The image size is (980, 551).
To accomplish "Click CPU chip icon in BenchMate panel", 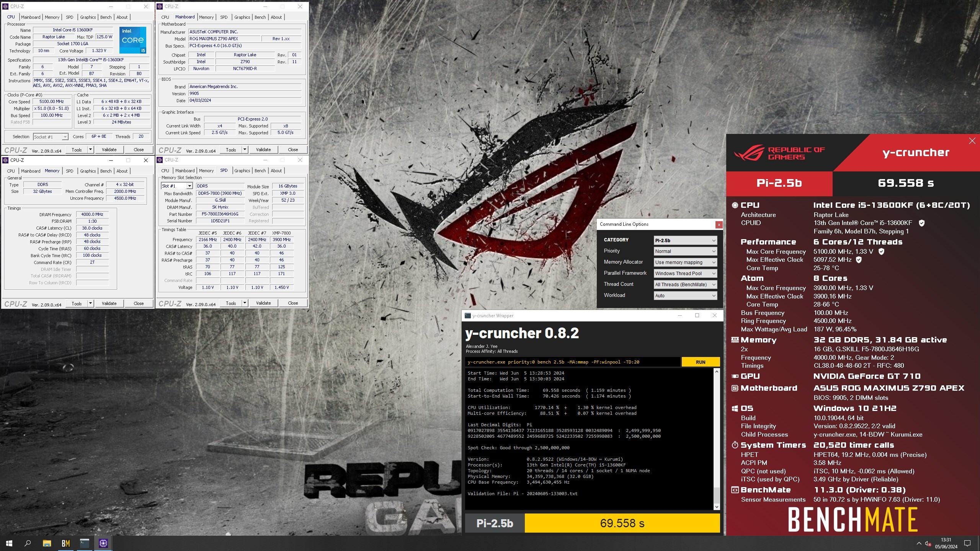I will 735,205.
